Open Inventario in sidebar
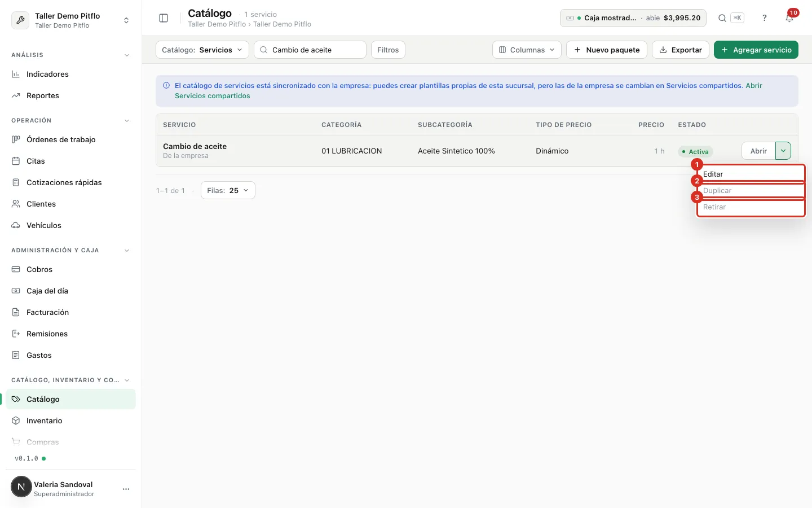The image size is (812, 508). (x=70, y=421)
